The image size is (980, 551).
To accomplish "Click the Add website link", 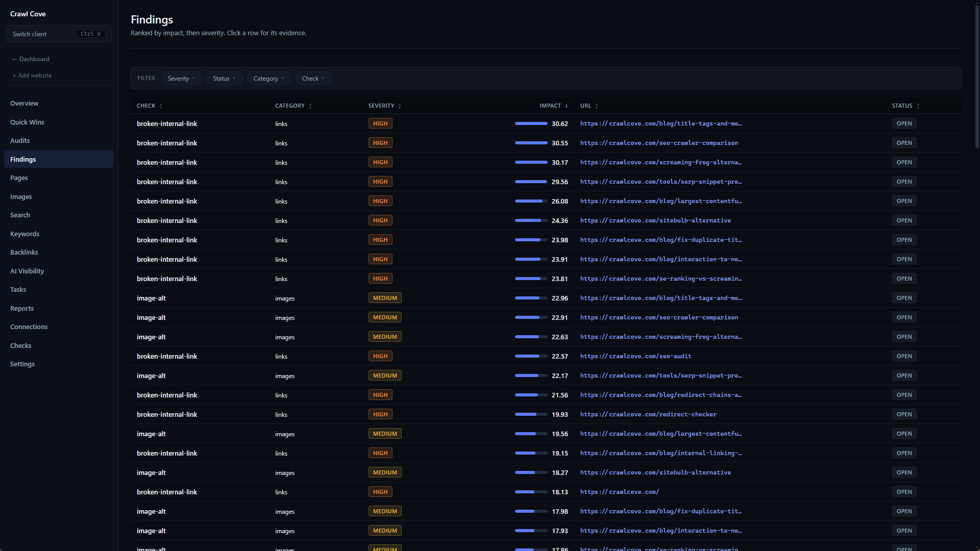I will [32, 76].
